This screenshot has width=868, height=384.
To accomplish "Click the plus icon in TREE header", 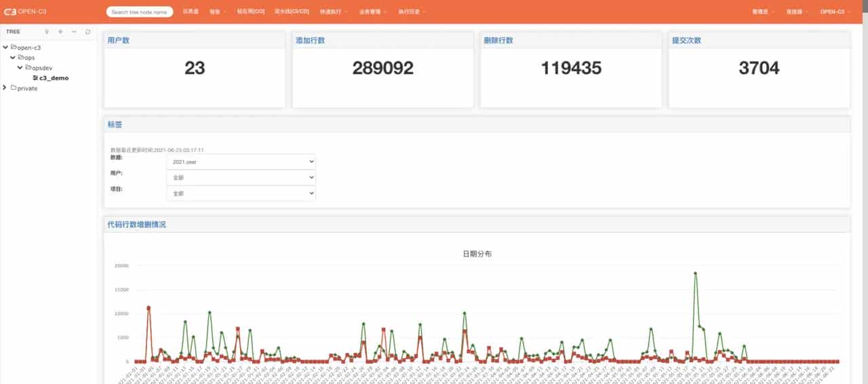I will click(x=60, y=32).
